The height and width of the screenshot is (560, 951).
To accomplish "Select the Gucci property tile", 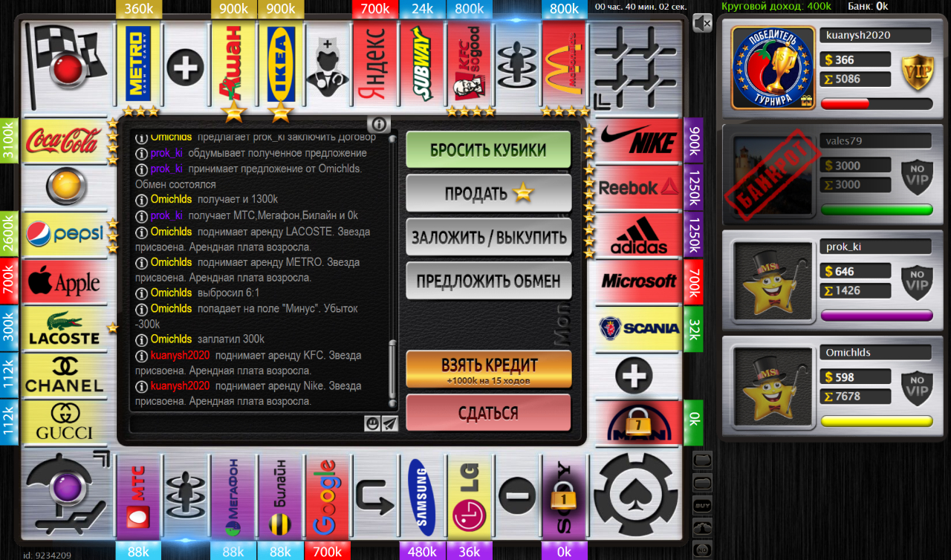I will [65, 423].
